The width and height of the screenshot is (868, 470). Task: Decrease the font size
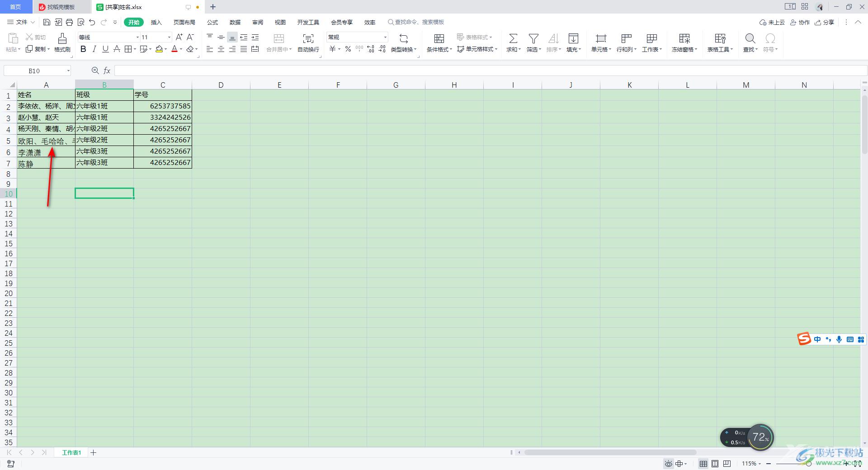point(190,37)
